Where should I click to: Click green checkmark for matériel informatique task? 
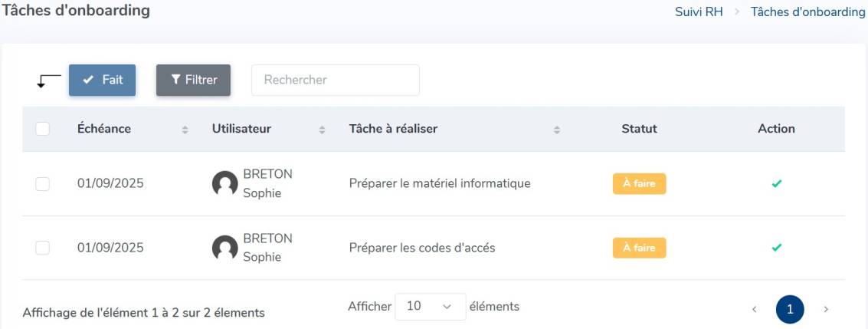point(776,183)
